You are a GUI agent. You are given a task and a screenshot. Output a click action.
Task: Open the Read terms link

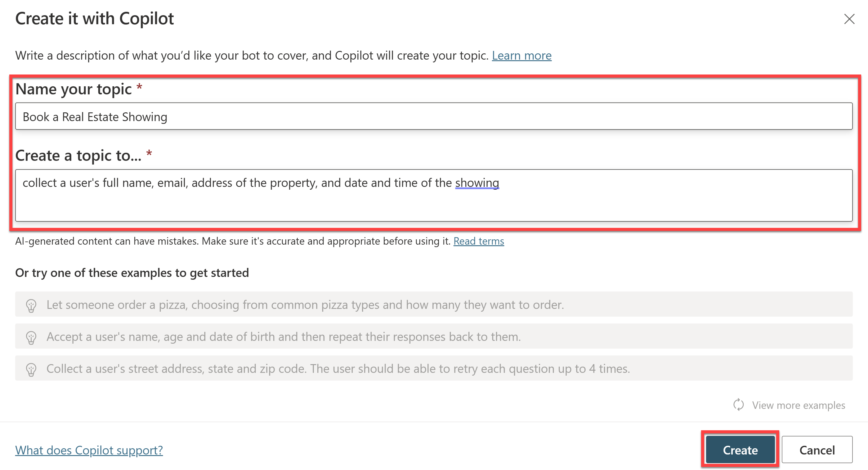(478, 241)
